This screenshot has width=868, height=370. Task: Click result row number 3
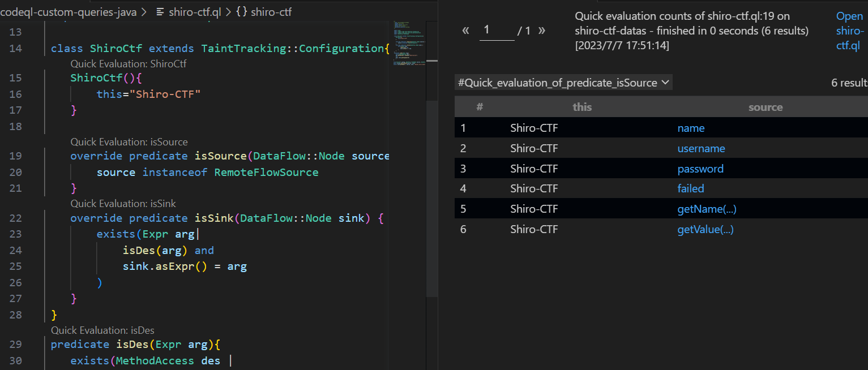[x=463, y=169]
